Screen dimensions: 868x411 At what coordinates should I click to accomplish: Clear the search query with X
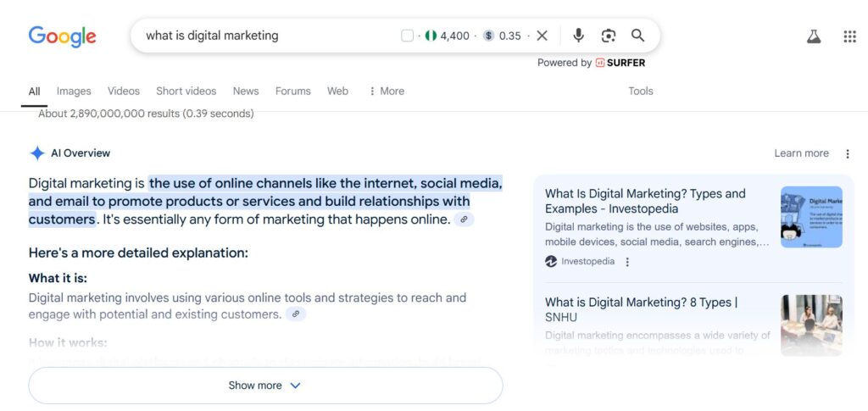pyautogui.click(x=542, y=36)
